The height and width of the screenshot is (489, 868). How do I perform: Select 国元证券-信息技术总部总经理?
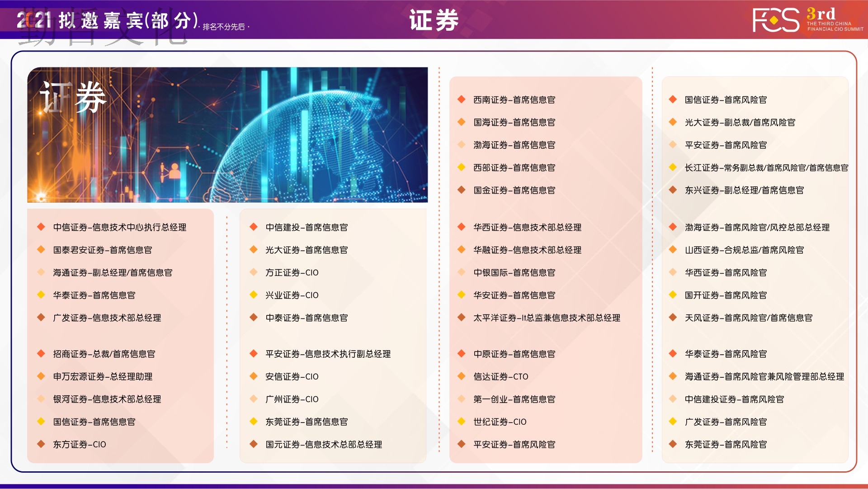tap(324, 445)
